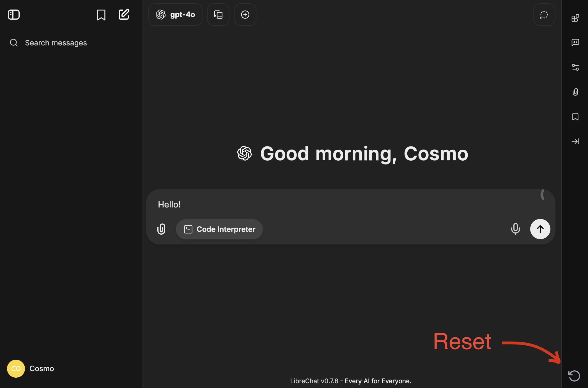The width and height of the screenshot is (588, 388).
Task: Open the bookmarks icon in right sidebar
Action: click(x=575, y=117)
